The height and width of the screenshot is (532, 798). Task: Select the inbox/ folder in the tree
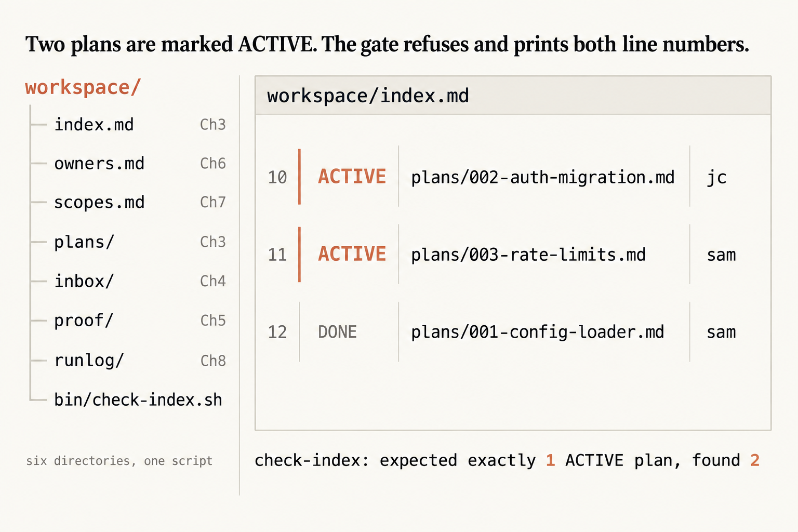pos(84,281)
